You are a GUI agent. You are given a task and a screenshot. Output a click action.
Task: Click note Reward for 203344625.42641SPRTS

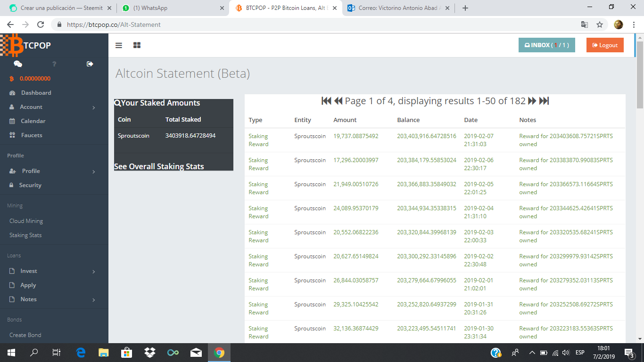coord(566,212)
